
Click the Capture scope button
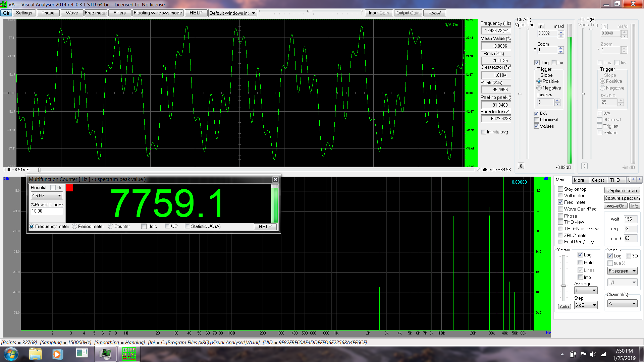point(622,190)
